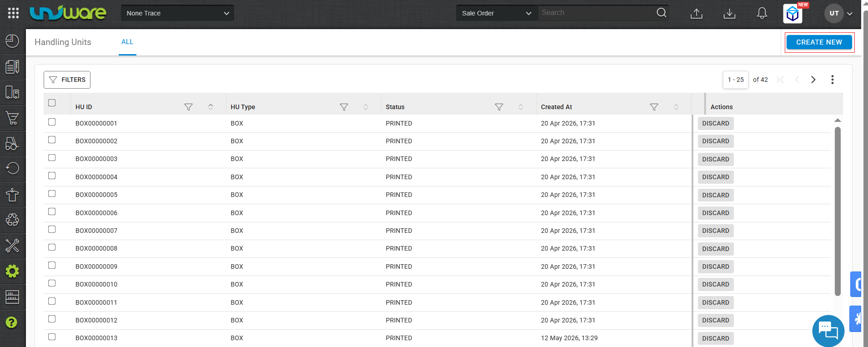Filter the HU ID column
The image size is (868, 347).
(x=188, y=107)
